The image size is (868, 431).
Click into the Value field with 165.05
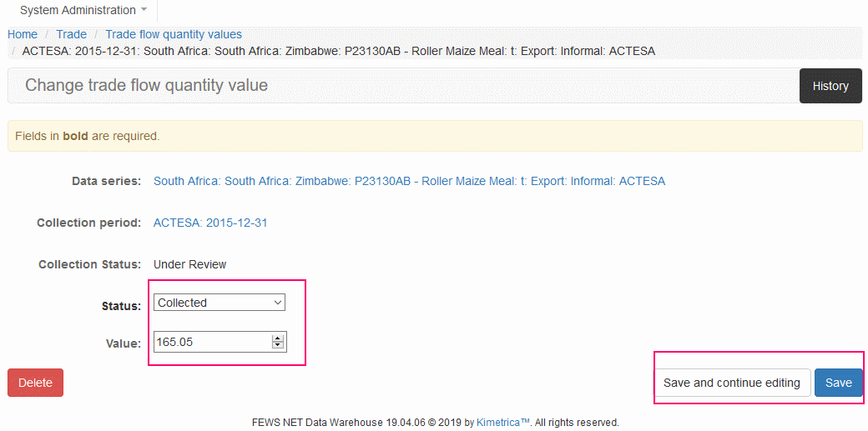(212, 342)
